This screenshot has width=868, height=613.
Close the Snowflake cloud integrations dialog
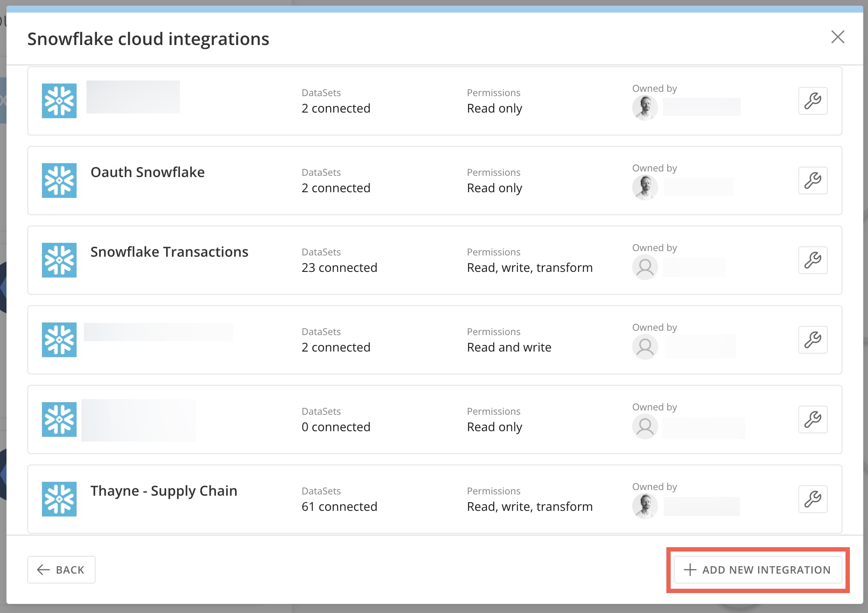pyautogui.click(x=838, y=37)
